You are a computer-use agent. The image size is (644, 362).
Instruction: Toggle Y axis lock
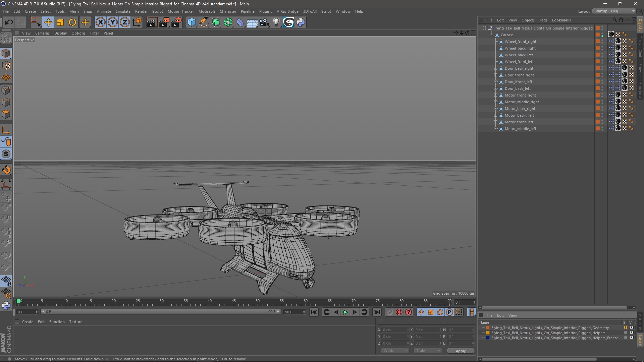point(113,22)
